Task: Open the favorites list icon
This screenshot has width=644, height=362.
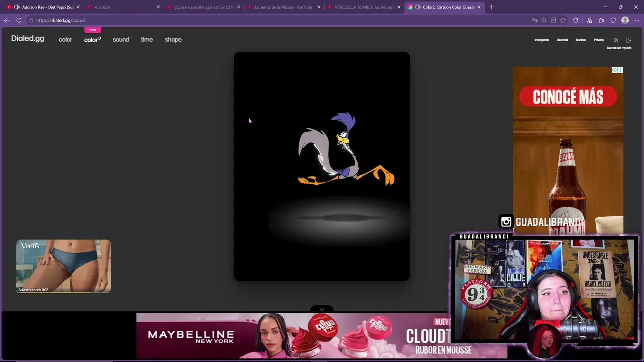Action: 601,20
